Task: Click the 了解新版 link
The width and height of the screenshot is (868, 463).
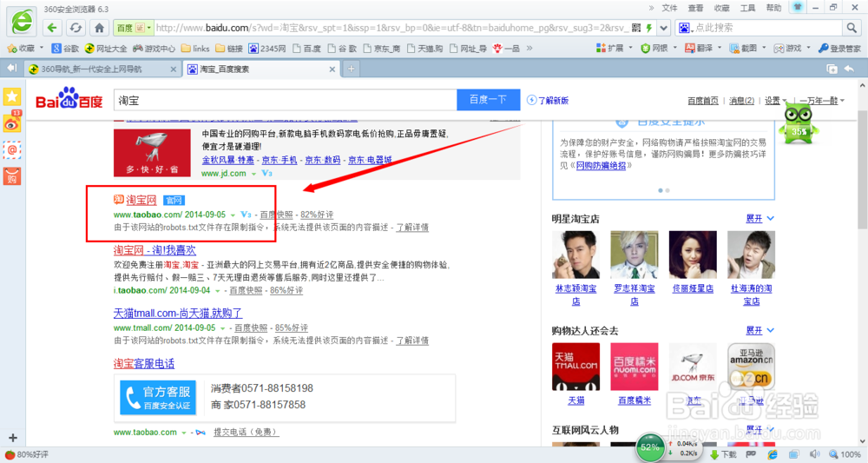Action: click(548, 100)
